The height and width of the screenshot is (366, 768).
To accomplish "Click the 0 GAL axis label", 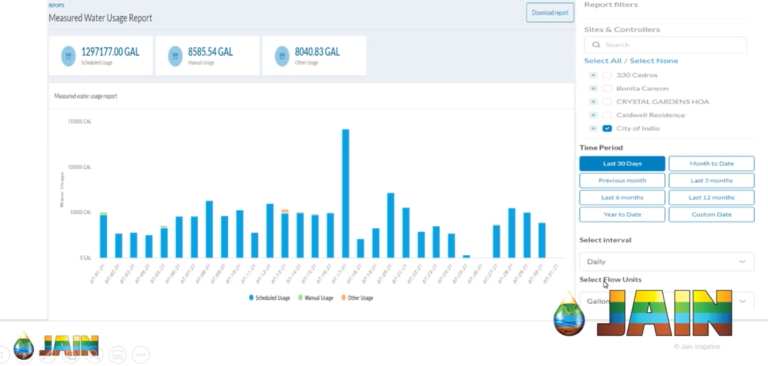I will pyautogui.click(x=86, y=258).
